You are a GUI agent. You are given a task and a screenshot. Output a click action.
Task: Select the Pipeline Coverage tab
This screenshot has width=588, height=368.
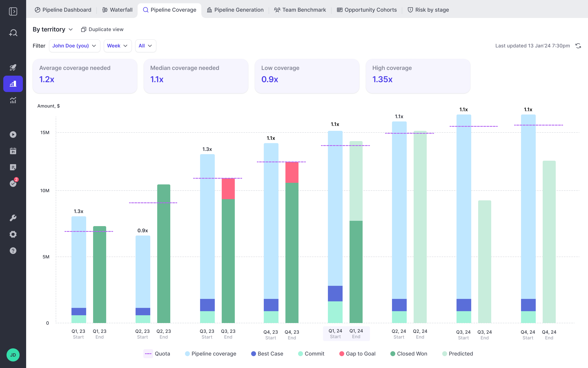[x=170, y=10]
